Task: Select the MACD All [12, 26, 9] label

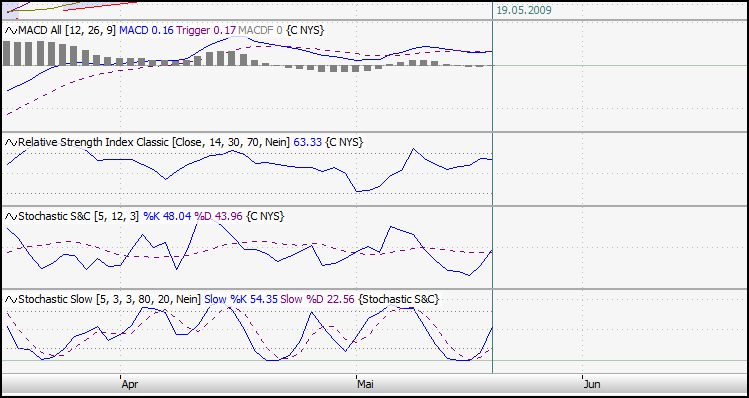Action: [x=67, y=31]
